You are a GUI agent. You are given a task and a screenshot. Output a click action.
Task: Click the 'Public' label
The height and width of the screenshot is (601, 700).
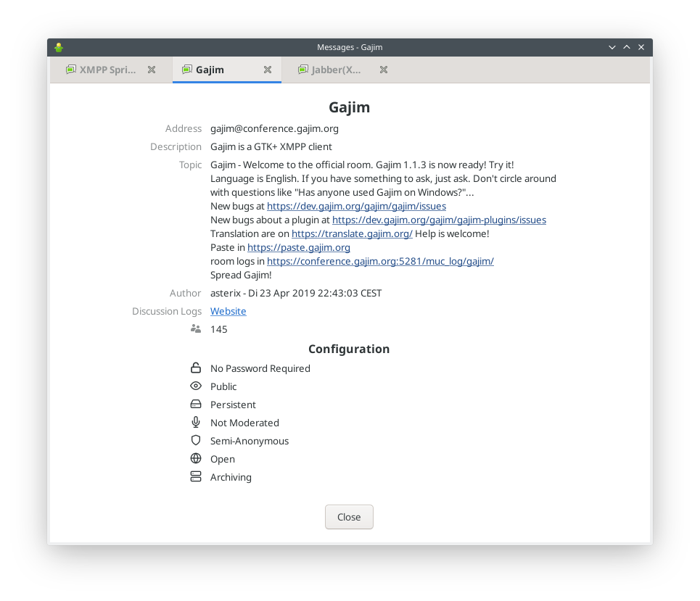[x=223, y=386]
